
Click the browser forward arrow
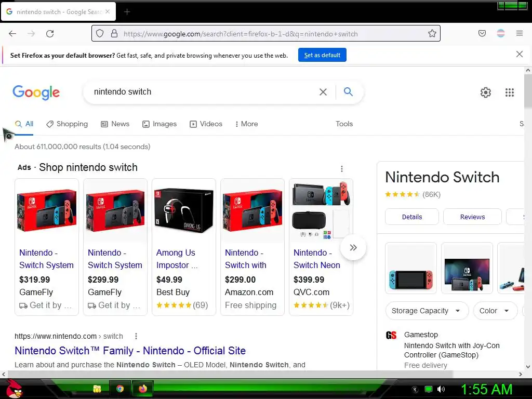pos(31,34)
